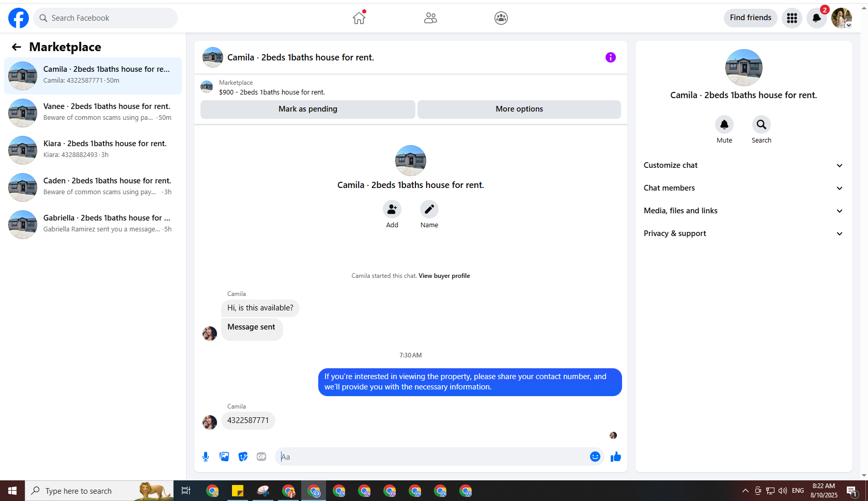Open Gabriella conversation in the list
This screenshot has width=868, height=501.
click(93, 225)
